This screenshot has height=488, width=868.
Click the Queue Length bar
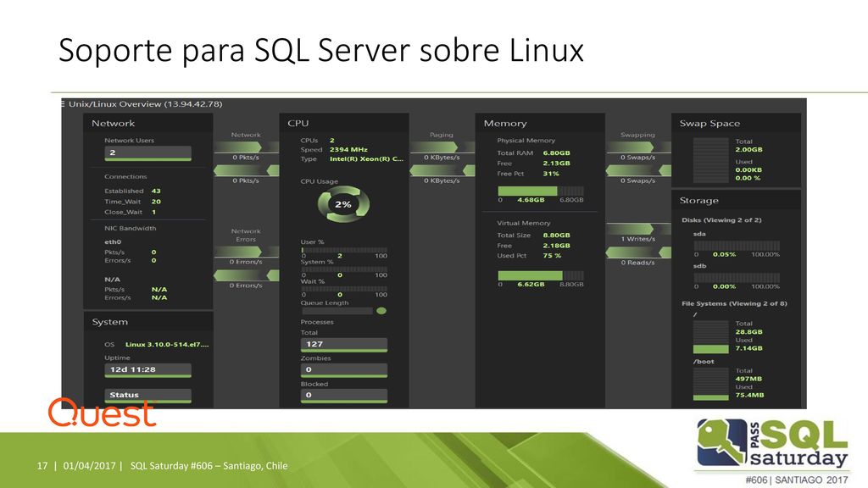click(x=337, y=311)
